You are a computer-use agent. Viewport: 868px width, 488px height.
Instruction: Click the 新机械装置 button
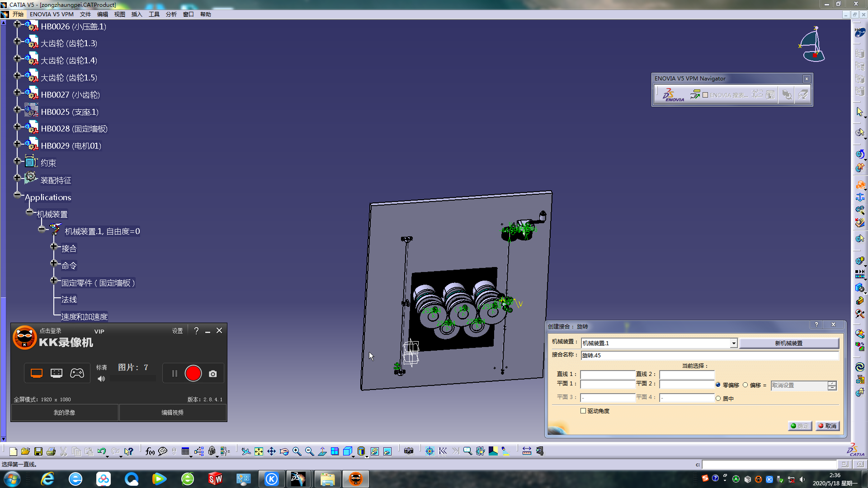tap(788, 343)
